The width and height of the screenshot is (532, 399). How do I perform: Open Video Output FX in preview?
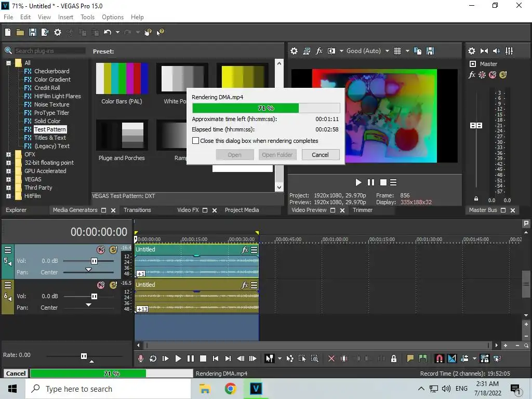(x=319, y=51)
